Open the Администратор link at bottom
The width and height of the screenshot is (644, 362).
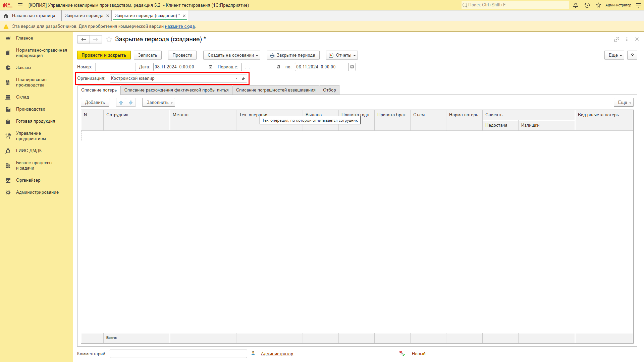(277, 354)
